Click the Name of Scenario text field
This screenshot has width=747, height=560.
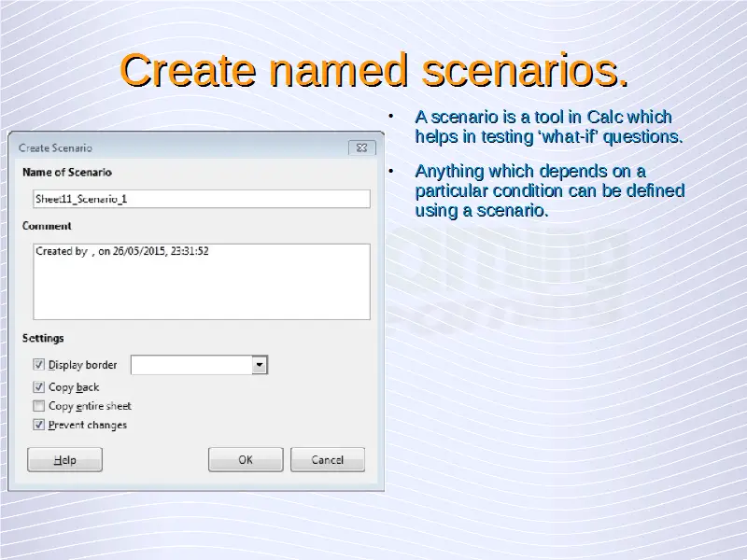(x=201, y=199)
